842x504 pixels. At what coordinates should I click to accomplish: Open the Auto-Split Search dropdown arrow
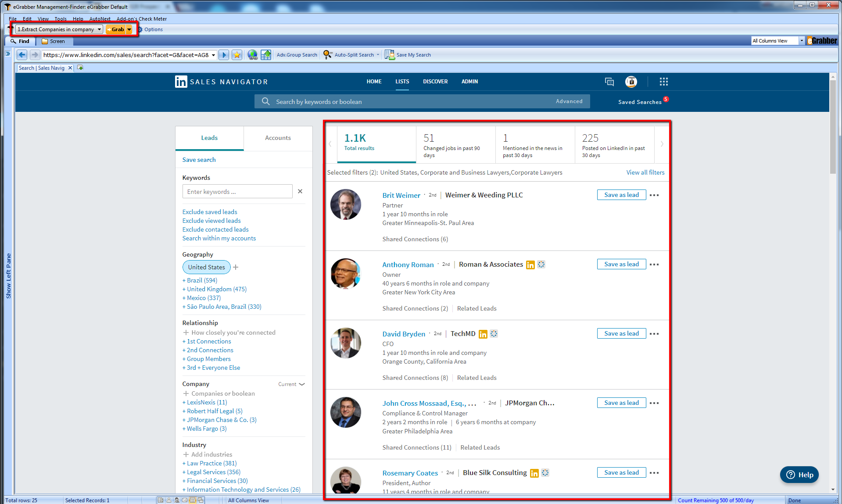click(x=378, y=55)
